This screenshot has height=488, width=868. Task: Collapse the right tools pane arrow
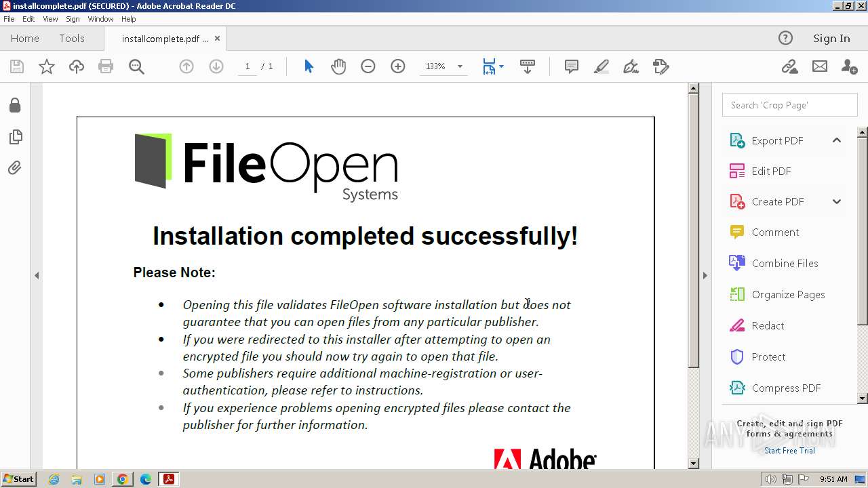click(705, 275)
